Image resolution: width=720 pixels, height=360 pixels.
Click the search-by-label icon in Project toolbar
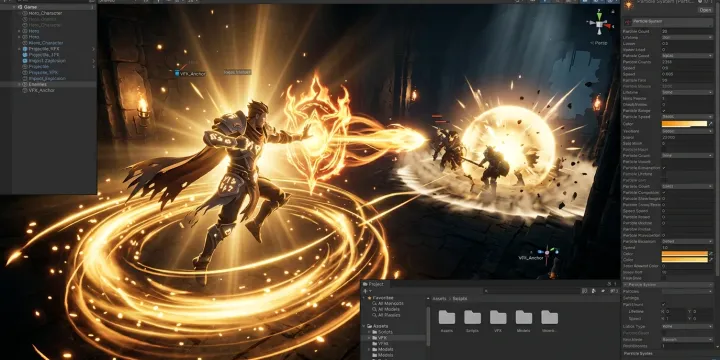tap(593, 291)
